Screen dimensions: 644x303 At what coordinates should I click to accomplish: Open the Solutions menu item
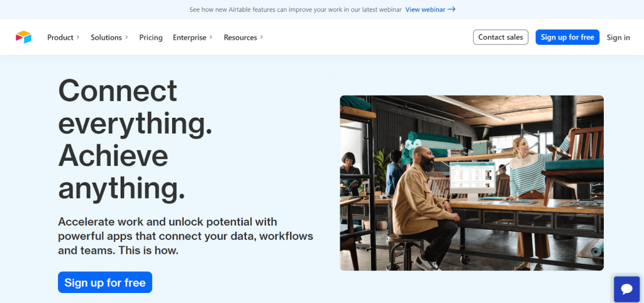[x=106, y=37]
